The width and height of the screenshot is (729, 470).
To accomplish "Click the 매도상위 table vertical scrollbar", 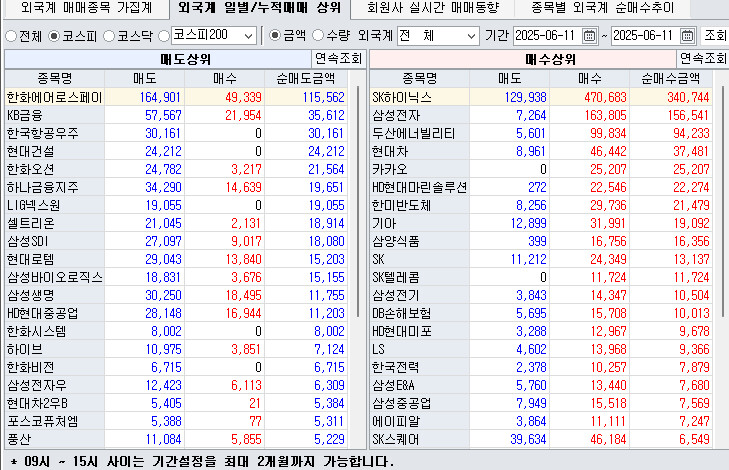I will pos(358,201).
